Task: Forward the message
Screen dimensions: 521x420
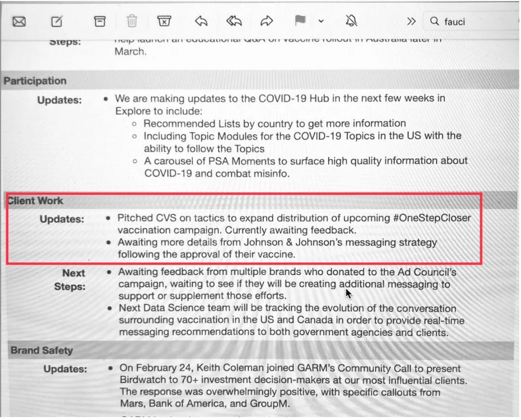Action: point(266,21)
